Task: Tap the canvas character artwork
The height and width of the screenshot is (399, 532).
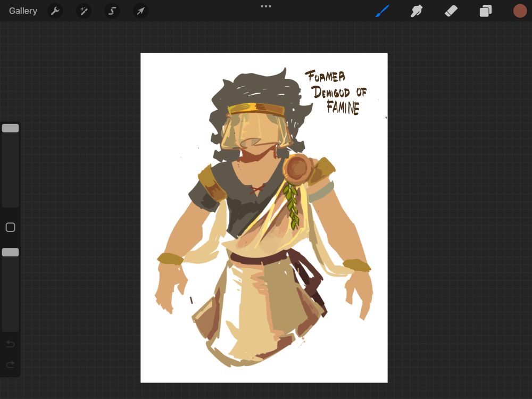Action: 264,218
